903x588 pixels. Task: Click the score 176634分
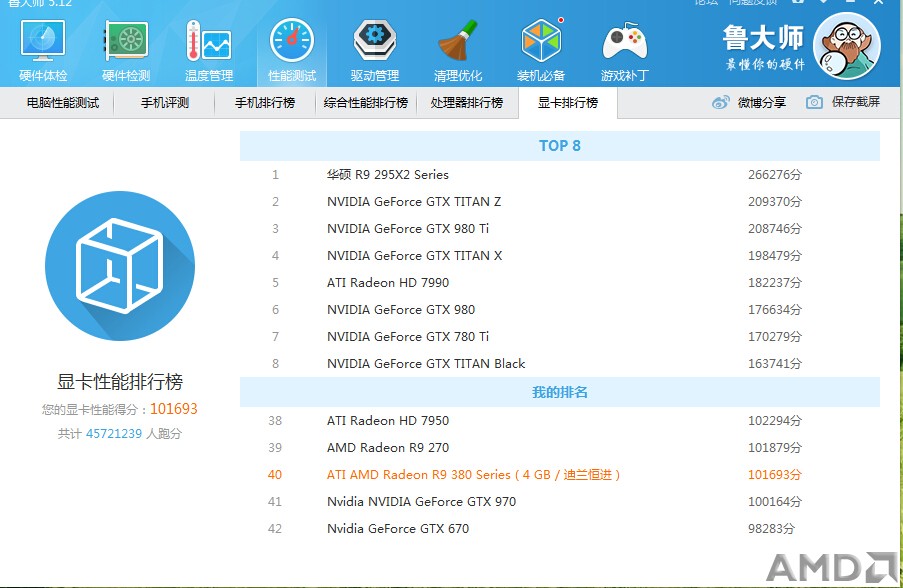click(775, 310)
